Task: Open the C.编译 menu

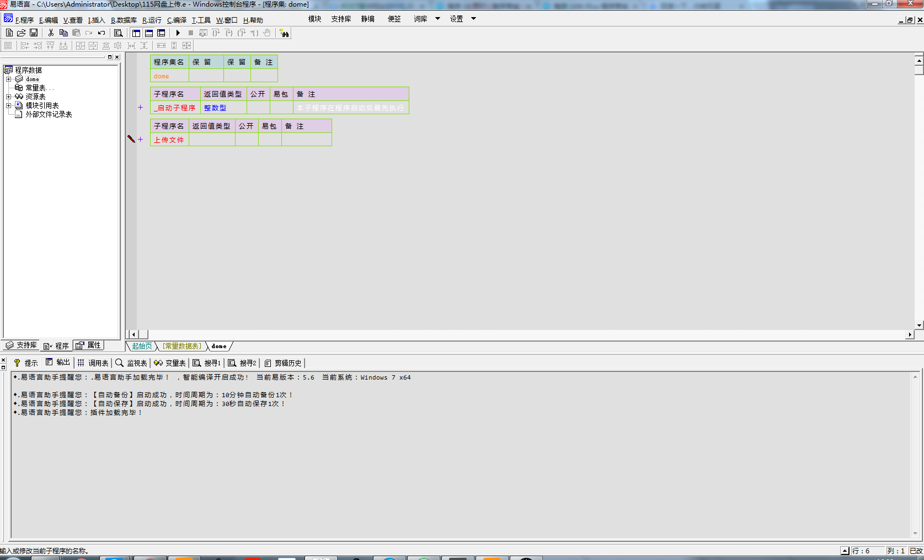Action: click(x=177, y=20)
